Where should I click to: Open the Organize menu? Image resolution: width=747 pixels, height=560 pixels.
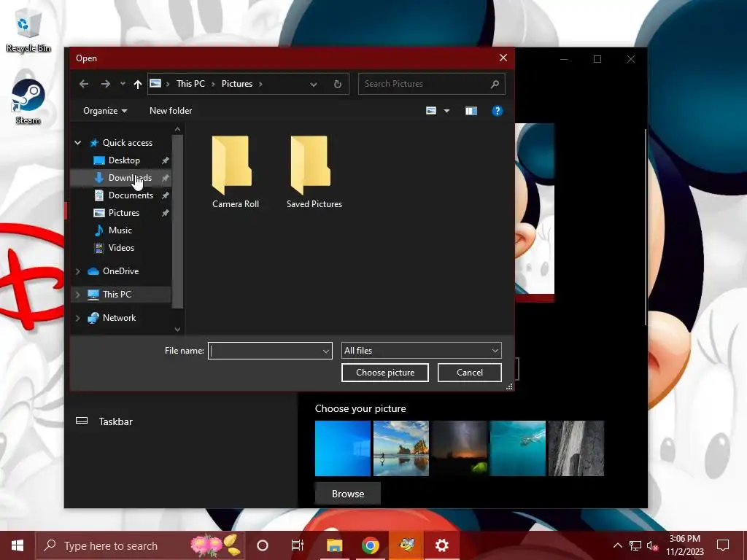point(105,111)
